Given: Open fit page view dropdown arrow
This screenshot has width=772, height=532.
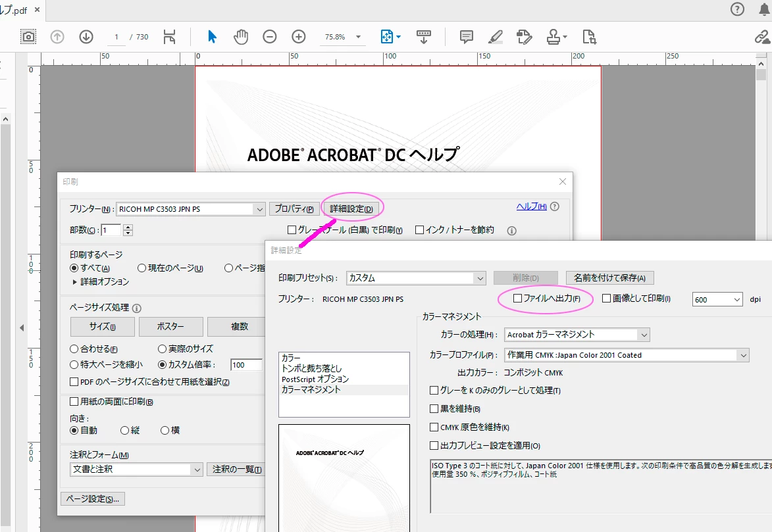Looking at the screenshot, I should coord(398,37).
